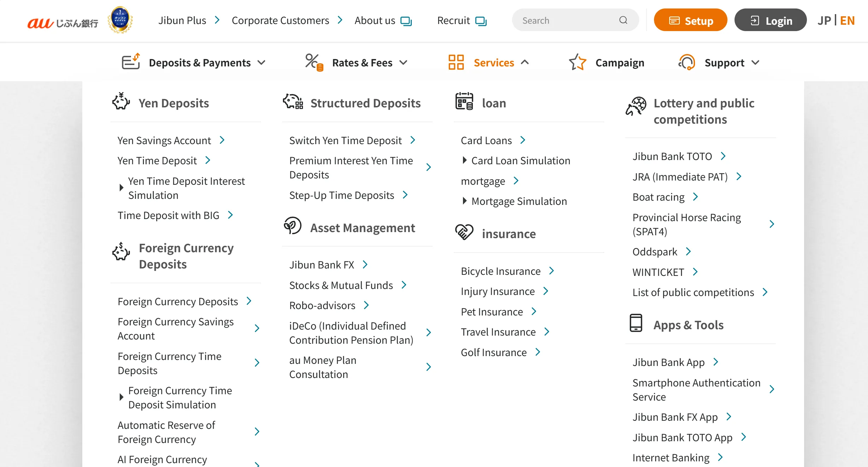The width and height of the screenshot is (868, 467).
Task: Click the Apps & Tools smartphone icon
Action: click(x=636, y=323)
